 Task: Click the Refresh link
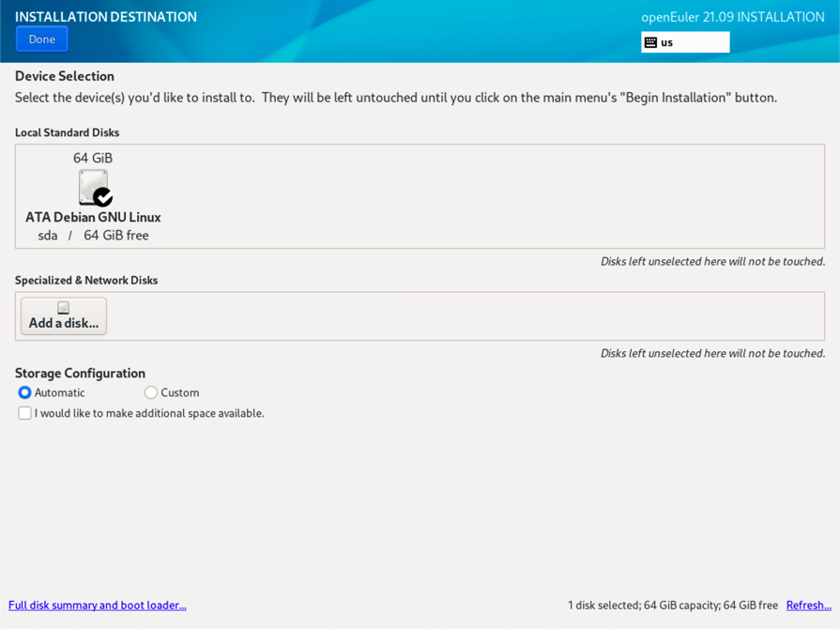click(x=808, y=606)
